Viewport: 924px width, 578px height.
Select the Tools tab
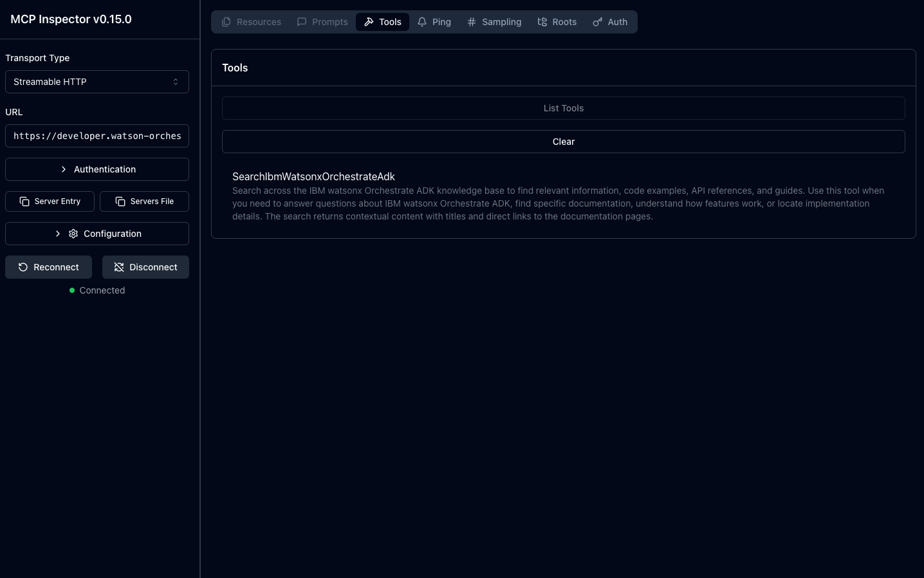382,22
